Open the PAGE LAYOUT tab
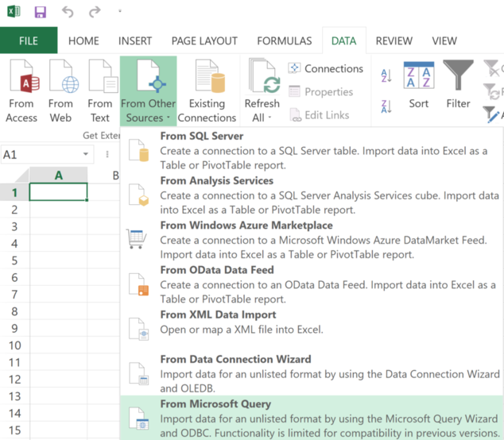The width and height of the screenshot is (504, 440). tap(204, 41)
